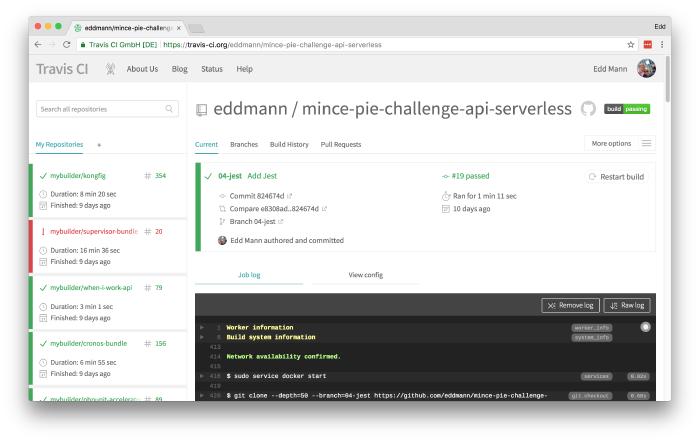Select the Job log tab
Viewport: 700px width, 442px height.
(249, 275)
